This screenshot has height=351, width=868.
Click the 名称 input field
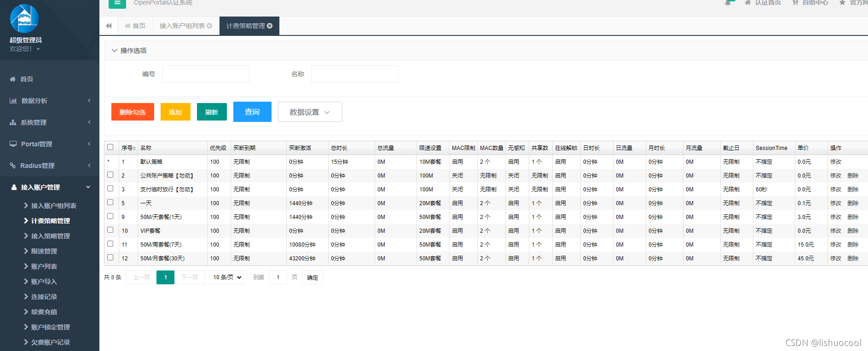click(355, 74)
